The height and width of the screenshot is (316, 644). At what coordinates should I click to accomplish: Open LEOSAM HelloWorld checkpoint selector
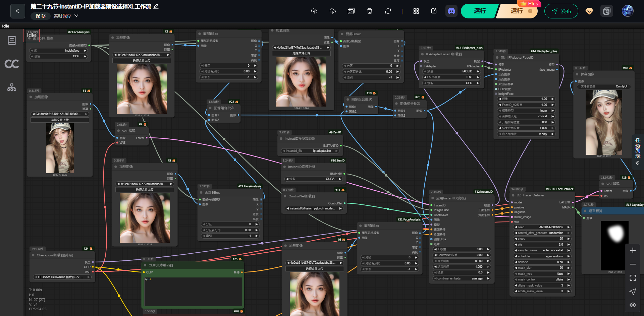pyautogui.click(x=62, y=277)
